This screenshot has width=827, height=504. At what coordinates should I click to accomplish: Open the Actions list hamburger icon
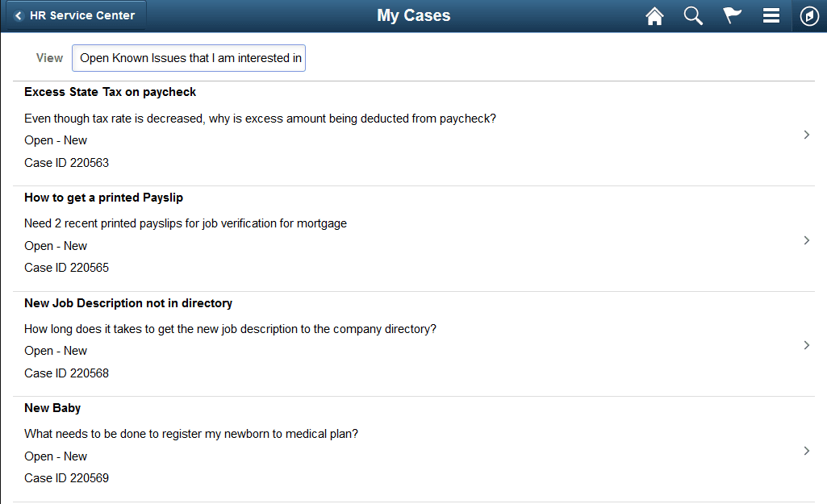coord(771,15)
